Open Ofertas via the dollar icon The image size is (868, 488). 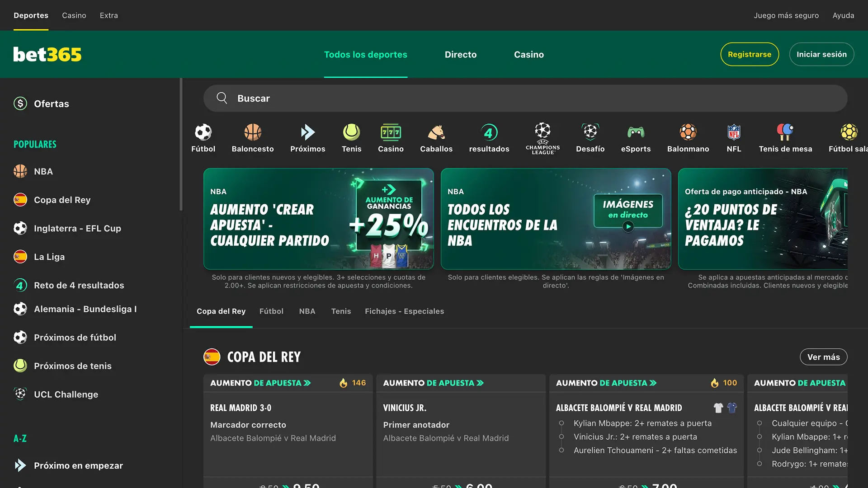(20, 103)
